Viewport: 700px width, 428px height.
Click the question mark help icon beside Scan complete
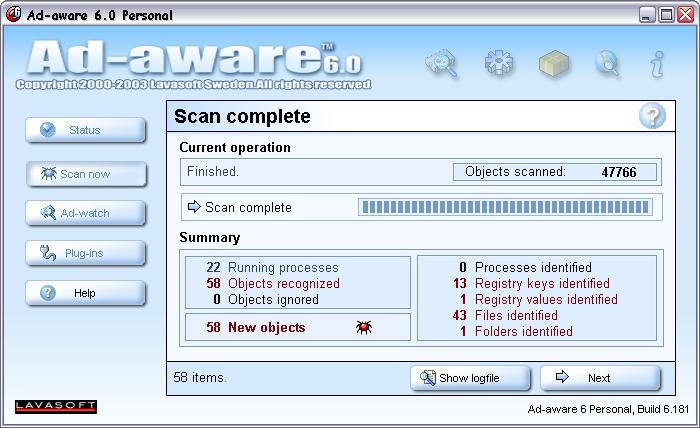pyautogui.click(x=652, y=116)
